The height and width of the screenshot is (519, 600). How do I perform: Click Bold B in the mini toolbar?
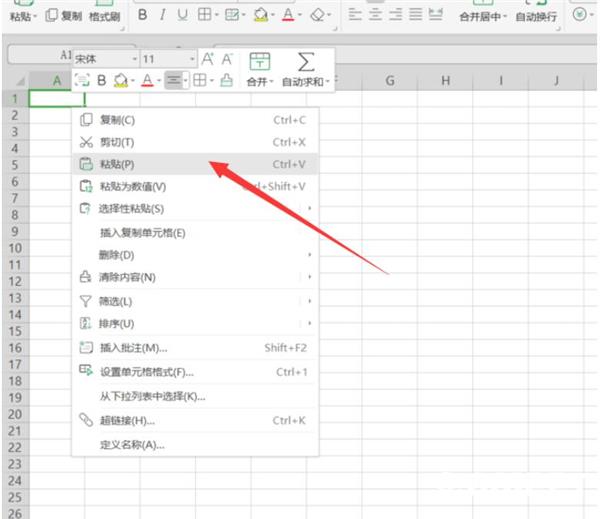(x=101, y=80)
